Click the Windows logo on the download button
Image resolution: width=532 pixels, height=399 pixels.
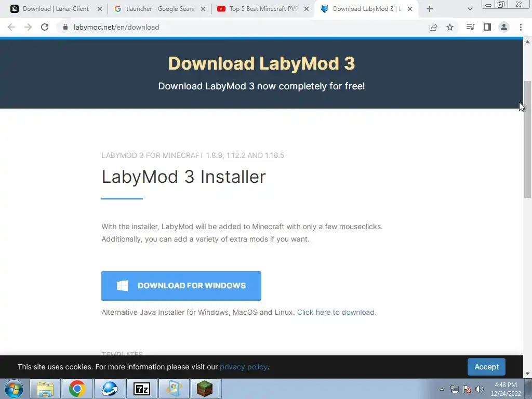[123, 286]
